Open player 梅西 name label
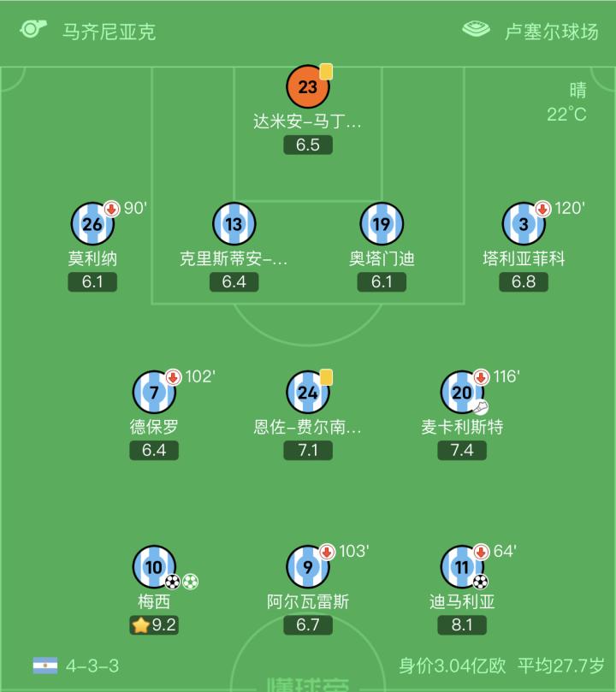This screenshot has width=616, height=692. (x=154, y=601)
